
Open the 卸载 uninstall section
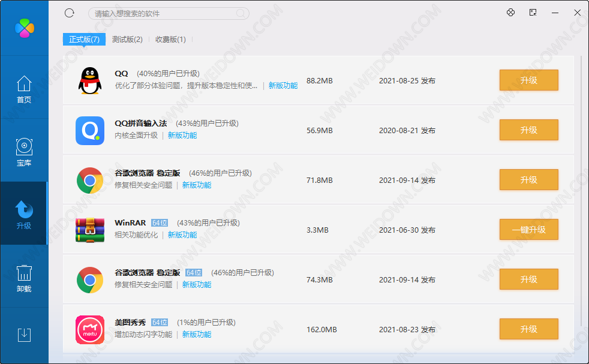(24, 279)
